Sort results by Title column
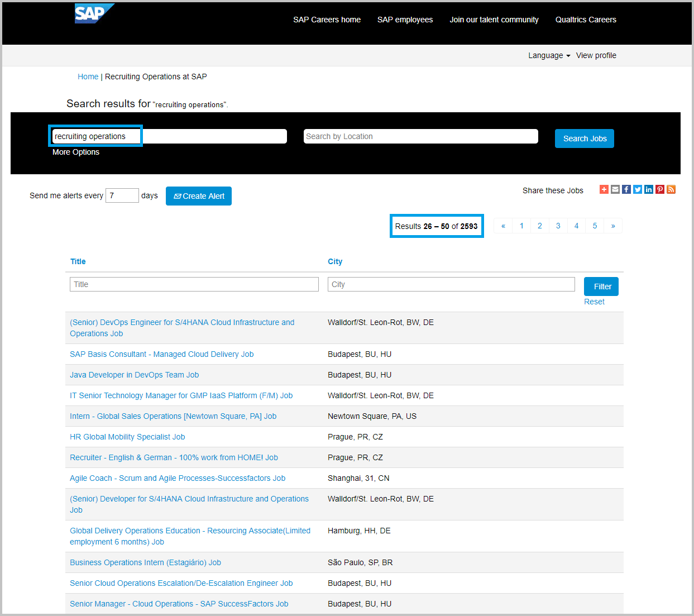 coord(78,261)
